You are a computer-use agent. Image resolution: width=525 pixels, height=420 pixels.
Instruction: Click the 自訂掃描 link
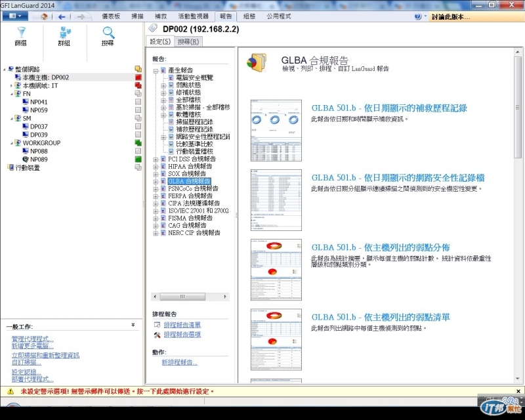26,362
